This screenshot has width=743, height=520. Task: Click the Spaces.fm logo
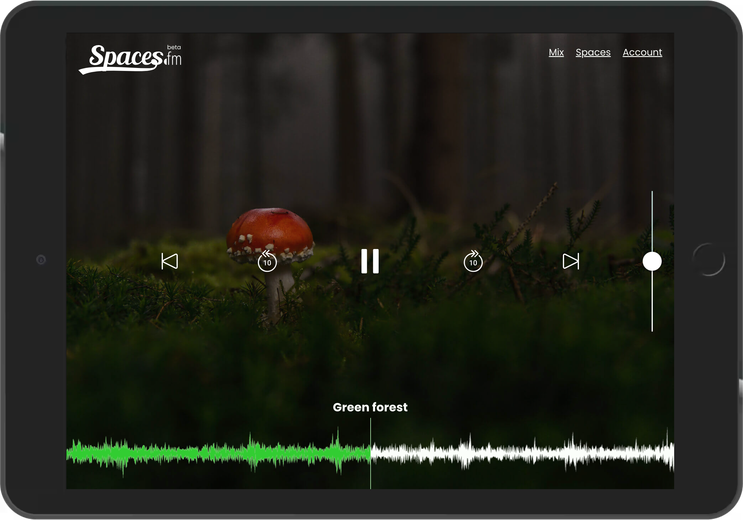130,59
